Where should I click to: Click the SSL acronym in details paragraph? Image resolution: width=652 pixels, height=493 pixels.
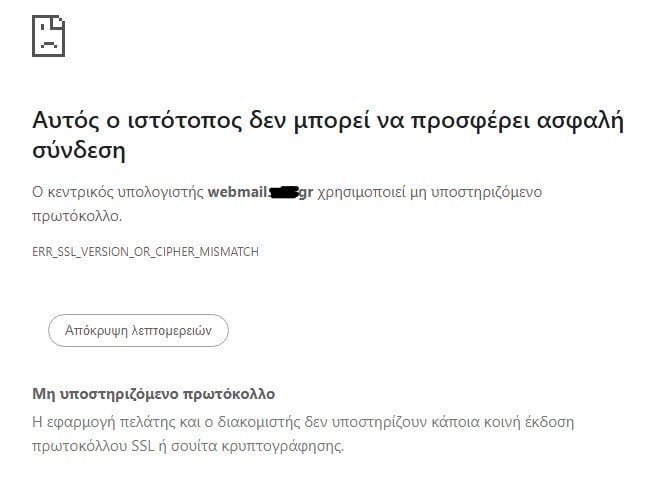tap(143, 446)
